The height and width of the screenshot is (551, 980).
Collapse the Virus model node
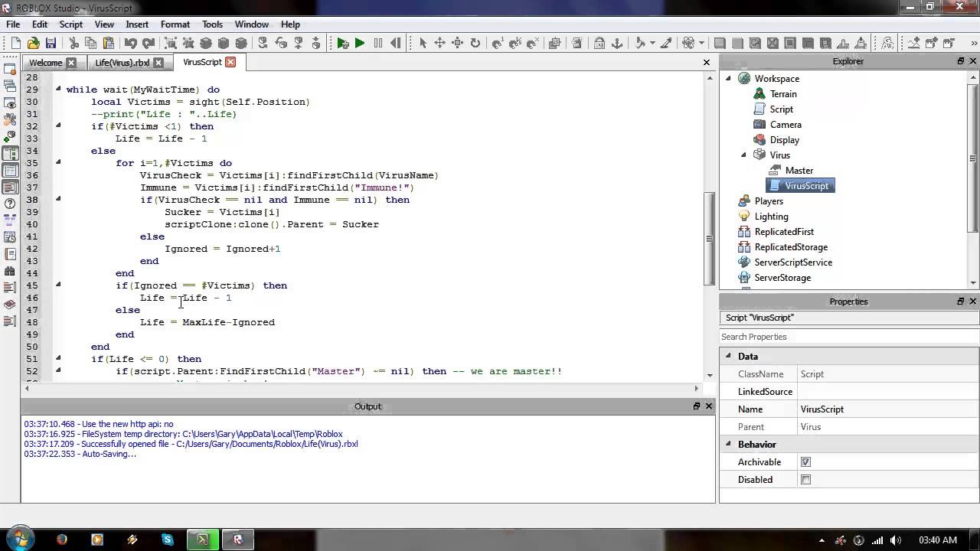(x=743, y=155)
